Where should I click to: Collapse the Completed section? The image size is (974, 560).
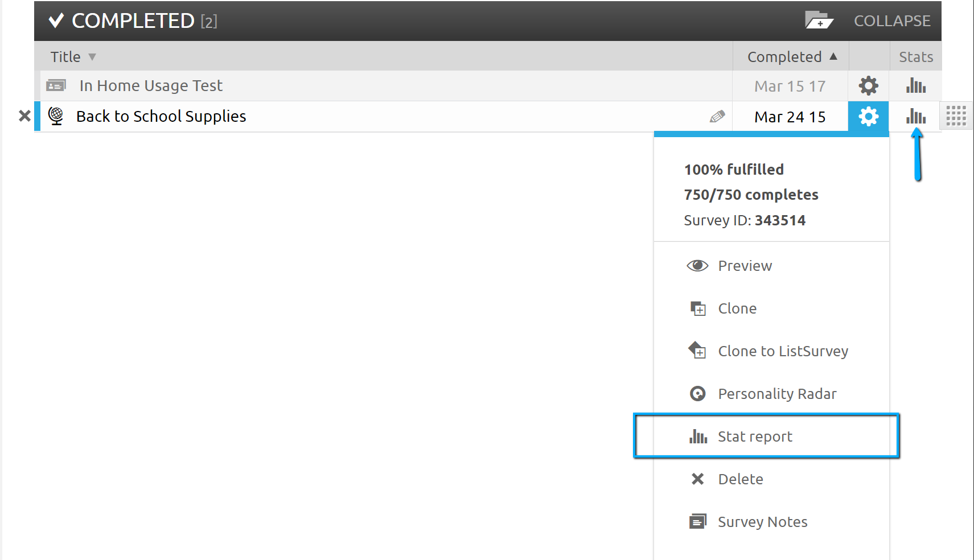point(891,21)
